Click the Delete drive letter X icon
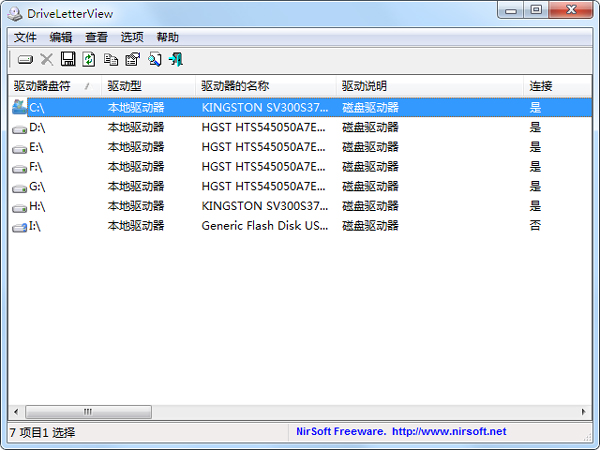 coord(47,60)
